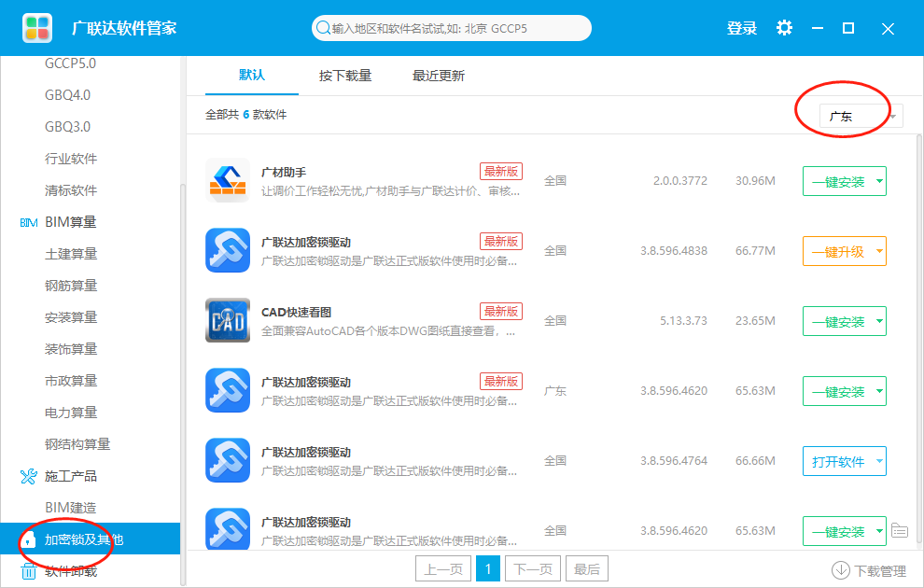Select page number 1
Image resolution: width=924 pixels, height=588 pixels.
488,569
